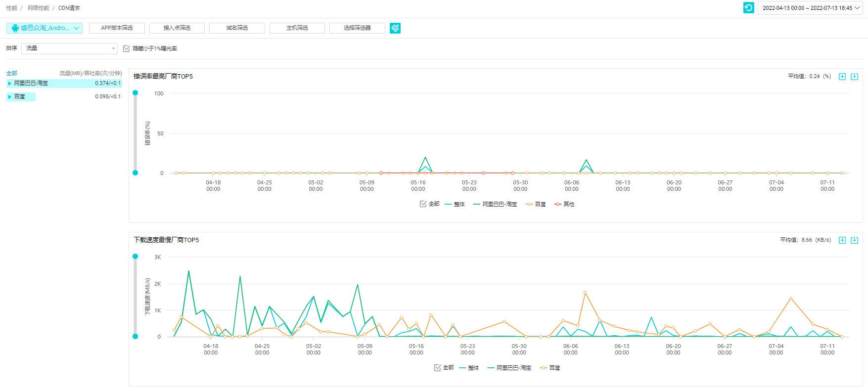
Task: Click the teal clear-filters brush icon
Action: pyautogui.click(x=395, y=28)
